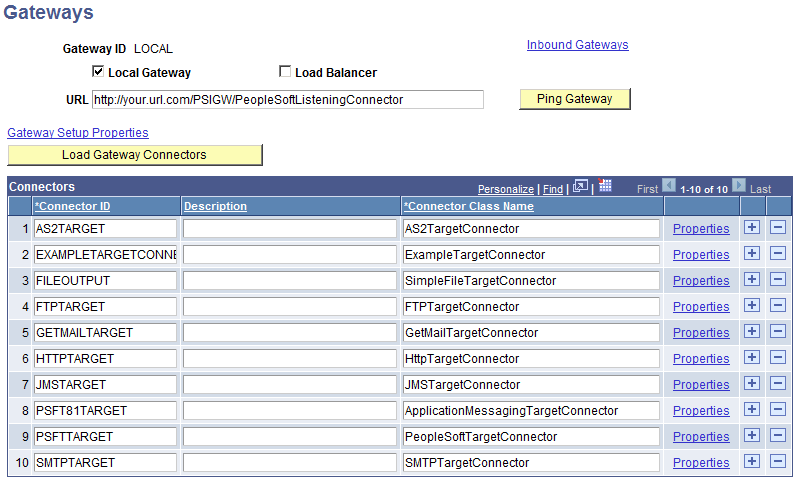The image size is (794, 478).
Task: Open the Inbound Gateways link
Action: (578, 45)
